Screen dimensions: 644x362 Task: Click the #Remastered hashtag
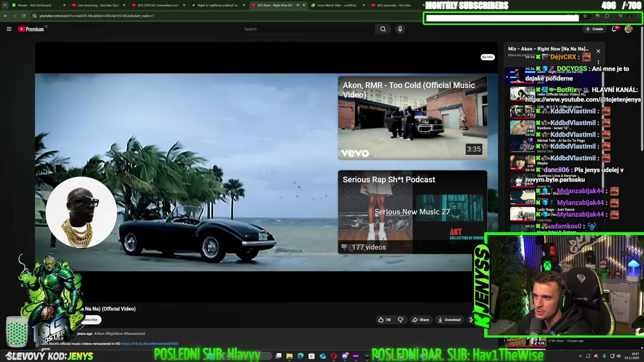pyautogui.click(x=134, y=333)
